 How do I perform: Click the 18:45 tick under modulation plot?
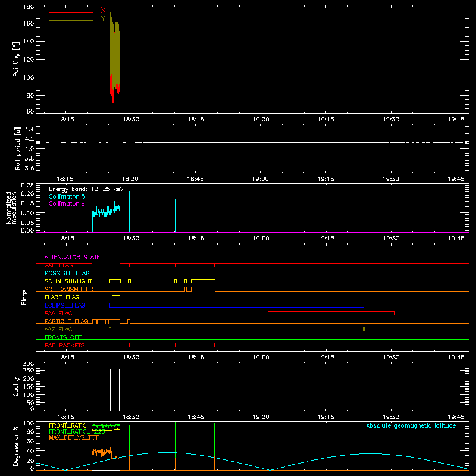pos(196,239)
